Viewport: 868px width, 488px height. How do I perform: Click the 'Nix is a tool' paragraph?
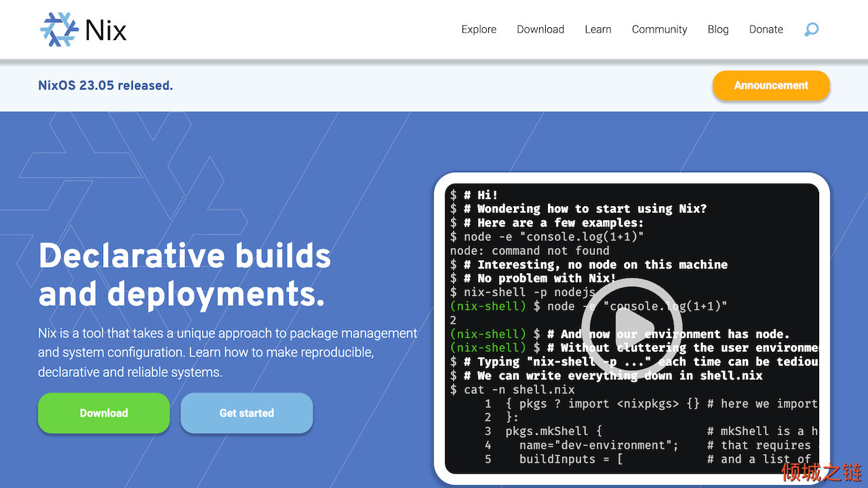(228, 352)
